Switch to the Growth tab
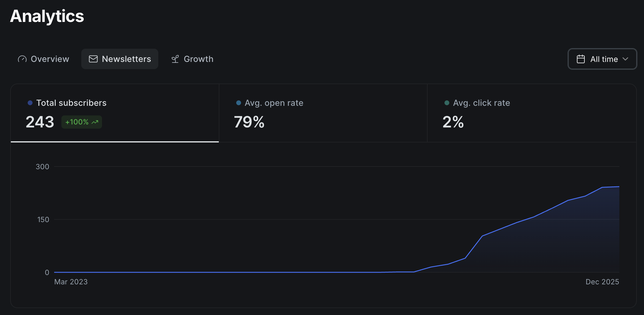The height and width of the screenshot is (315, 644). (192, 59)
